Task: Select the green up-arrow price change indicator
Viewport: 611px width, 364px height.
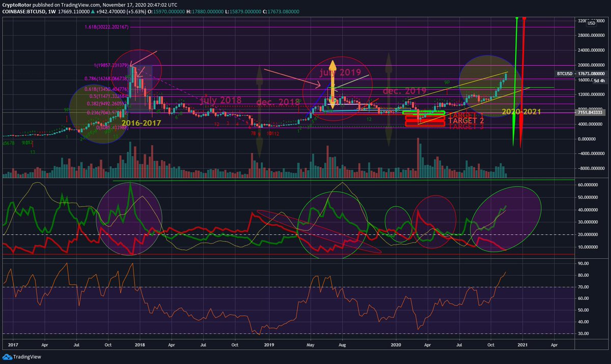Action: pyautogui.click(x=92, y=10)
